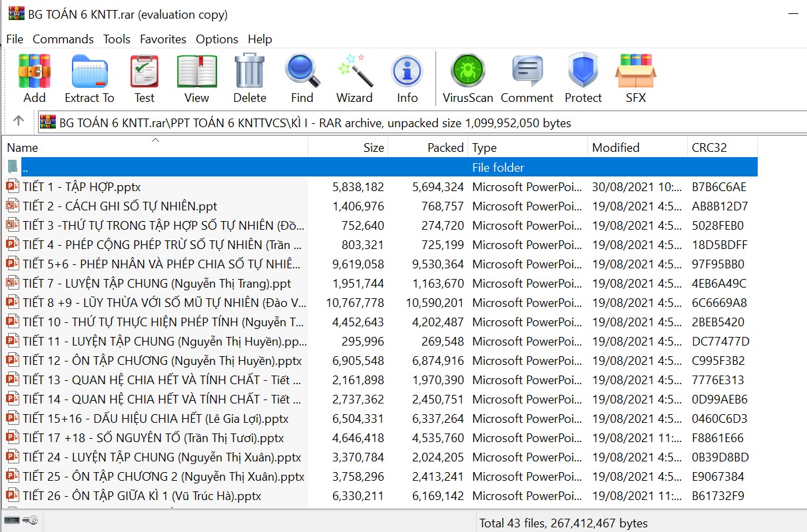The image size is (807, 532).
Task: Launch the Wizard wand tool
Action: click(x=354, y=71)
